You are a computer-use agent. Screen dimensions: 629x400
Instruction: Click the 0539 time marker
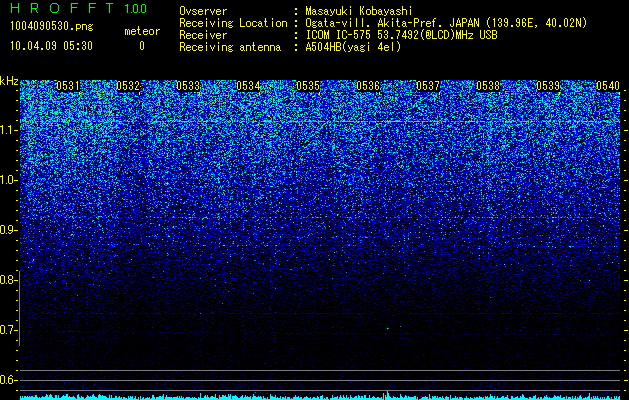coord(548,86)
